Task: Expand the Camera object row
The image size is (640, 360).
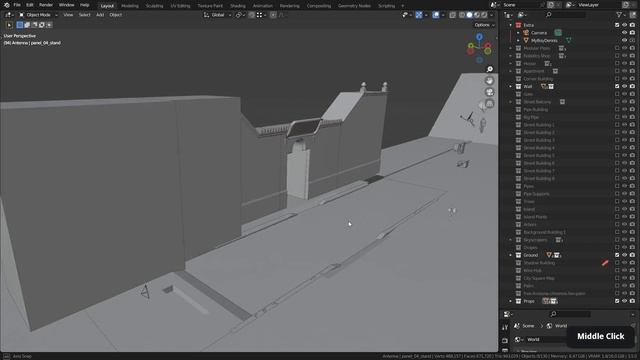Action: tap(518, 33)
